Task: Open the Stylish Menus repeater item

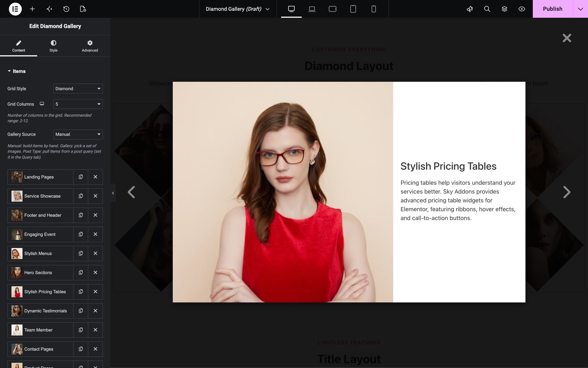Action: point(40,254)
